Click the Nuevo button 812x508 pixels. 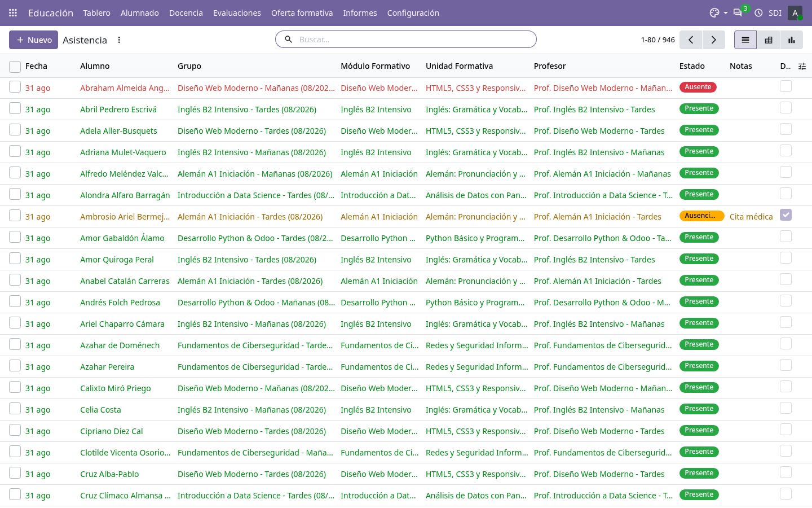tap(34, 40)
